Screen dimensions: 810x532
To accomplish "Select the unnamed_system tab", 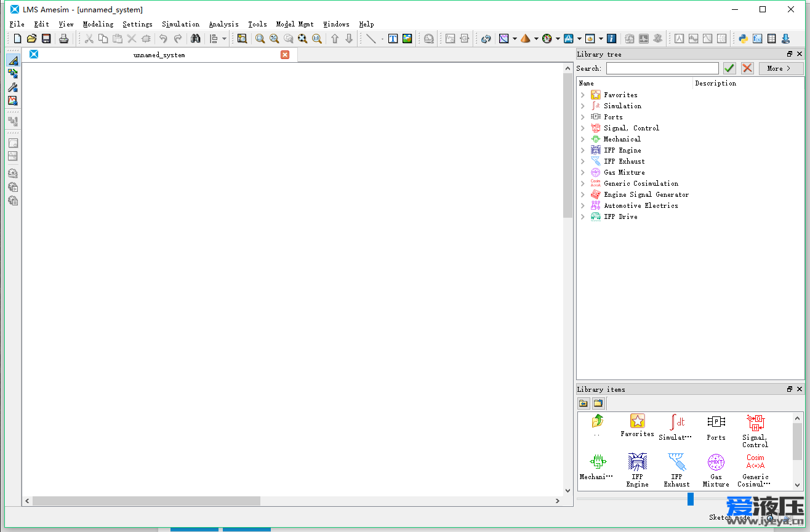I will 159,55.
